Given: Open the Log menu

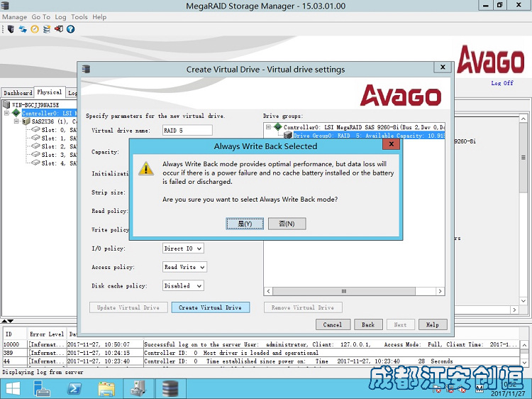Looking at the screenshot, I should coord(60,17).
